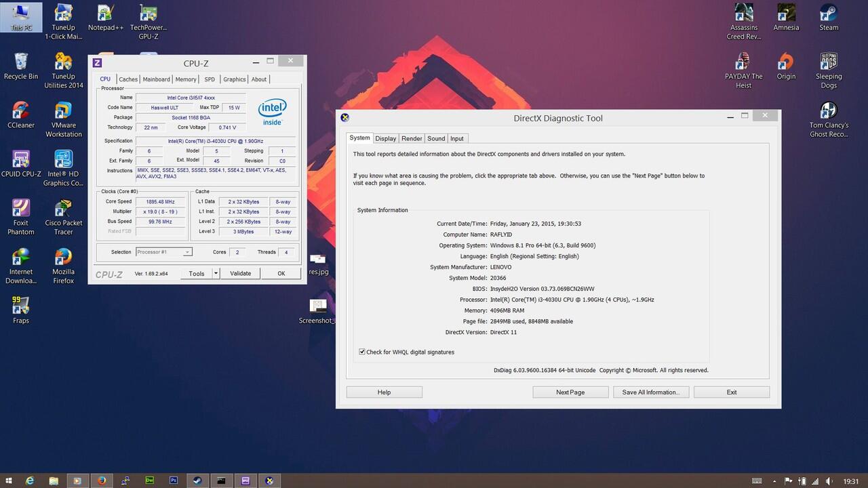Click Save All Information button
Screen dimensions: 868x488
[651, 392]
